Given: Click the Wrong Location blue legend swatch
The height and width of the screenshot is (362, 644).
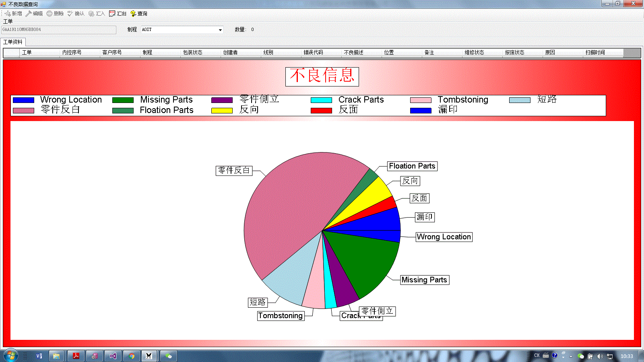Looking at the screenshot, I should pyautogui.click(x=23, y=100).
